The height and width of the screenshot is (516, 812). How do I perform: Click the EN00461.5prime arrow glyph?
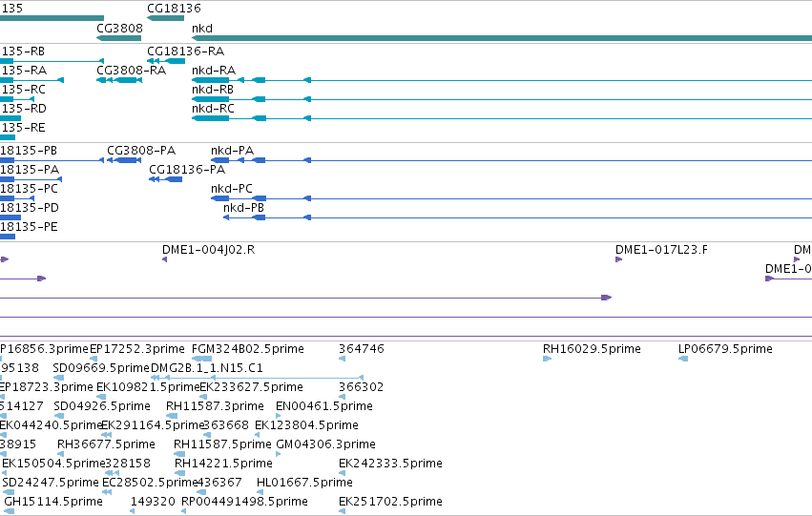click(278, 416)
